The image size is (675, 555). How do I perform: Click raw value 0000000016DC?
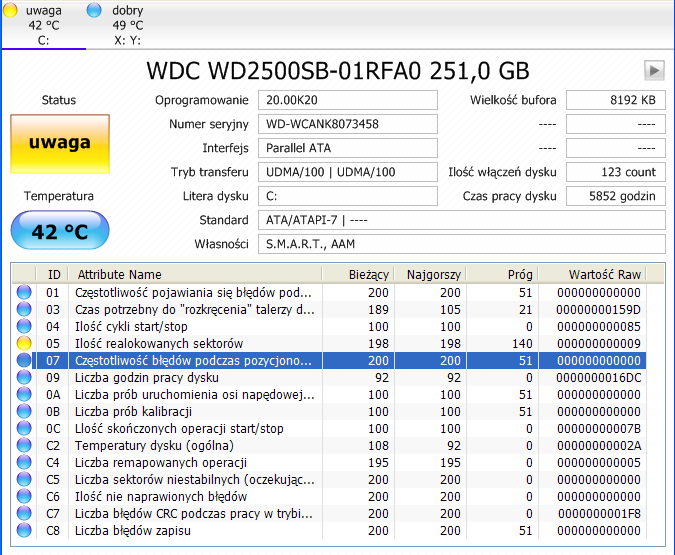[x=598, y=377]
